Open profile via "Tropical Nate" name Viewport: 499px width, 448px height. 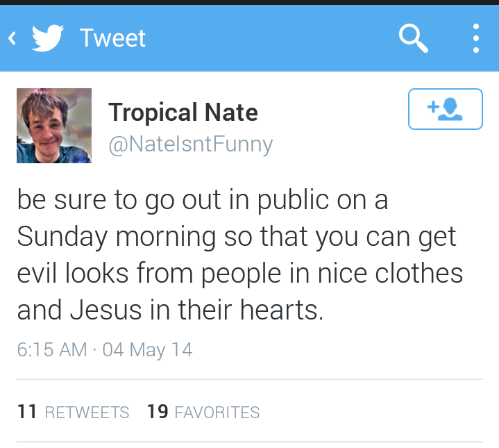[183, 112]
